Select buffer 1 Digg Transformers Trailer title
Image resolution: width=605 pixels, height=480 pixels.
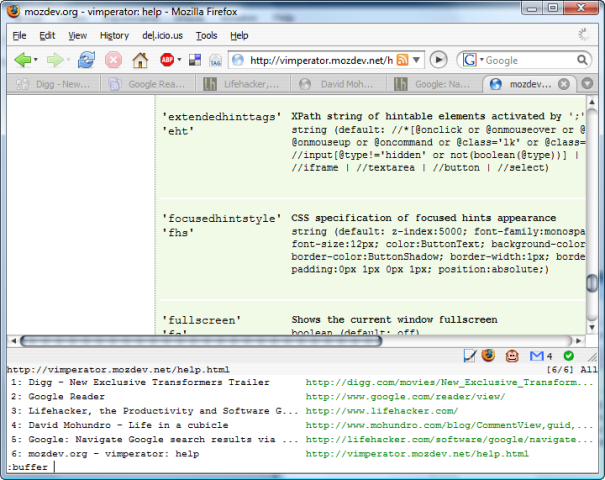coord(149,382)
